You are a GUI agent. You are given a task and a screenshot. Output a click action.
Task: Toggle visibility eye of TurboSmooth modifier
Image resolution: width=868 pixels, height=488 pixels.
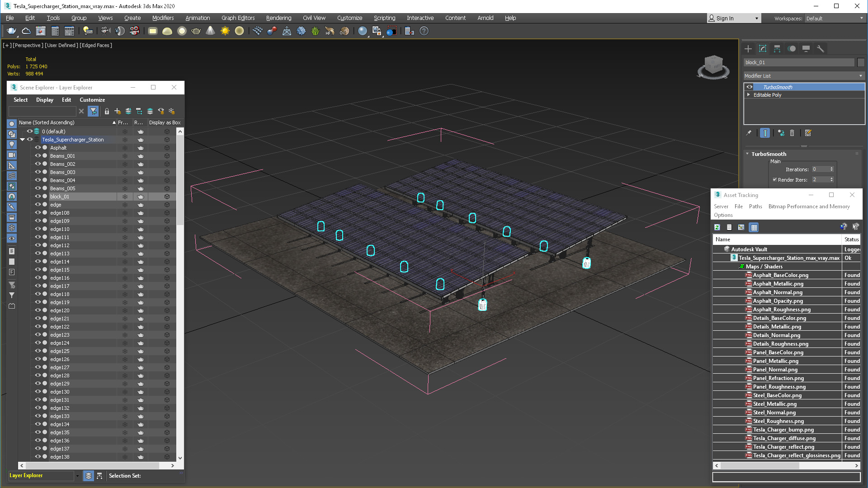click(750, 87)
